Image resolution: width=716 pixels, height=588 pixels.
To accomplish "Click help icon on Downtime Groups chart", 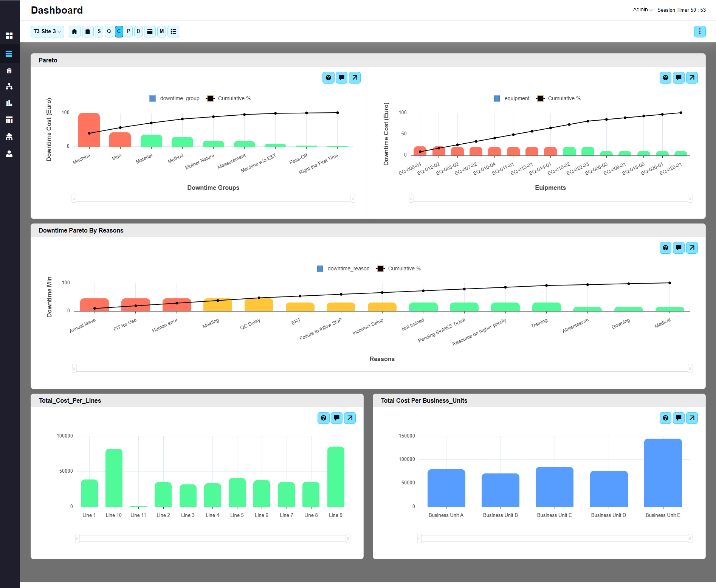I will click(x=329, y=78).
